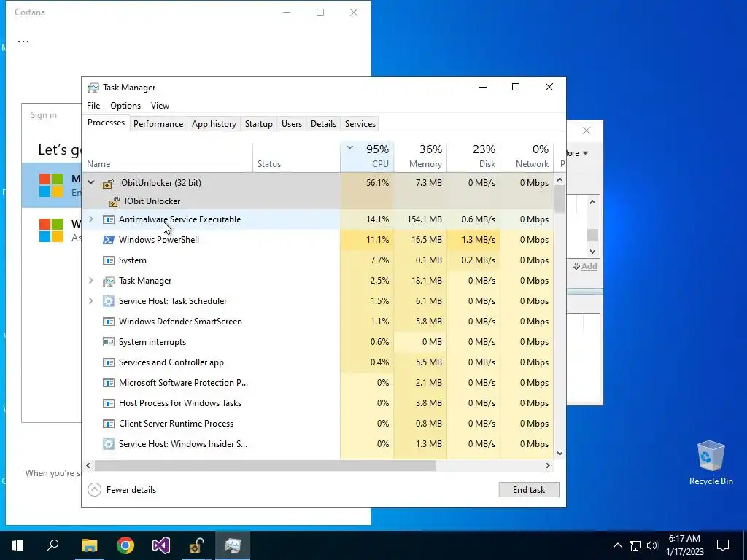Image resolution: width=747 pixels, height=560 pixels.
Task: Click the Task Manager title bar icon
Action: coord(93,87)
